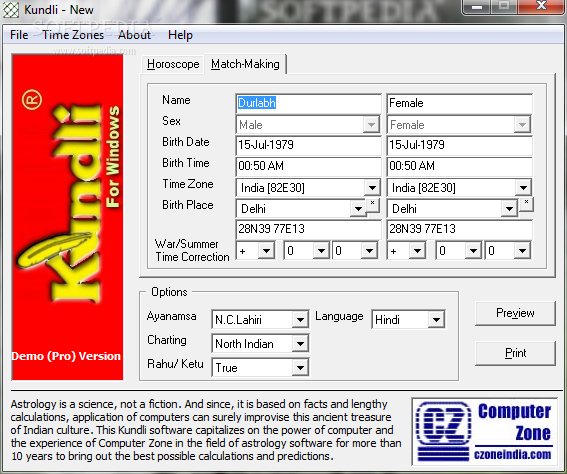The image size is (567, 474).
Task: Expand the Female sex dropdown
Action: 522,125
